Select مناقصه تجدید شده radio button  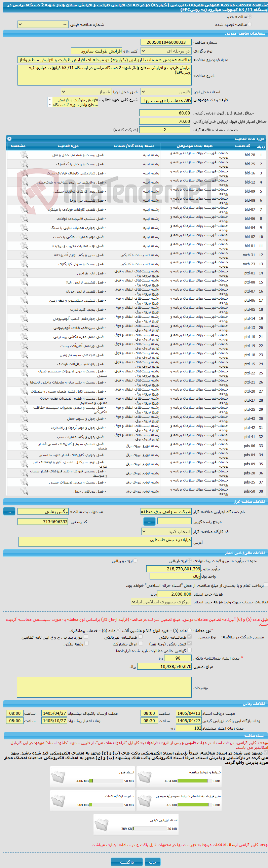click(x=250, y=24)
